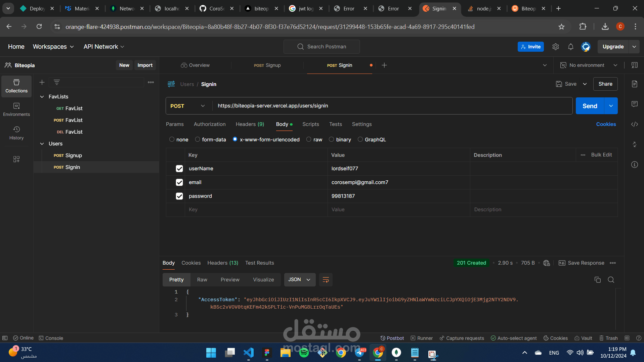Open the No environment selector
644x362 pixels.
pyautogui.click(x=589, y=65)
